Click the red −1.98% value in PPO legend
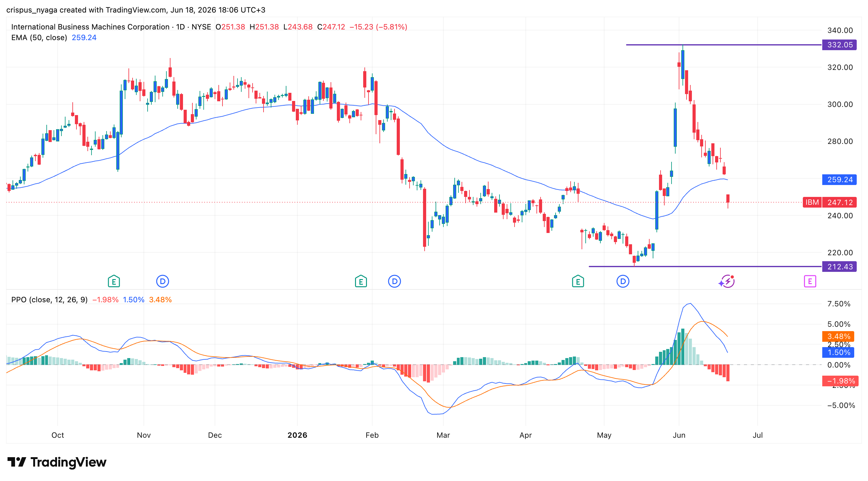868x481 pixels. tap(106, 300)
